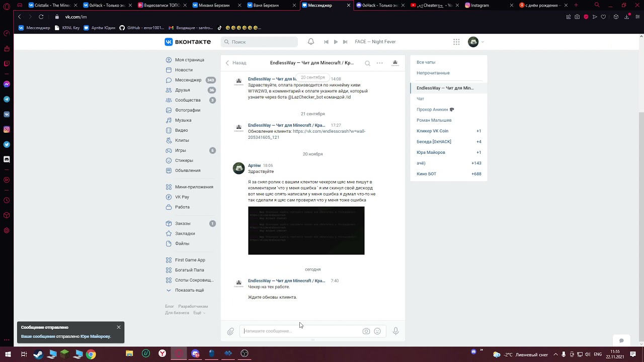Open the emoji picker in the message box
The height and width of the screenshot is (362, 644).
377,331
